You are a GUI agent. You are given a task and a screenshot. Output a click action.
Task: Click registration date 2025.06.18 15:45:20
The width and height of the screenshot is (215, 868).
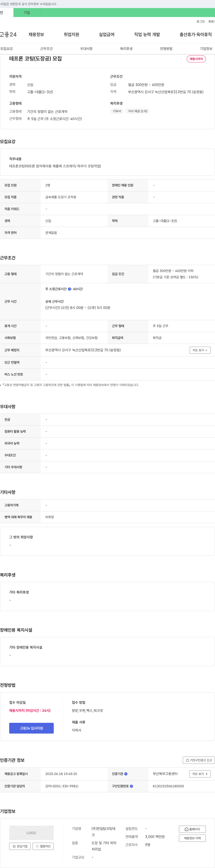(61, 774)
